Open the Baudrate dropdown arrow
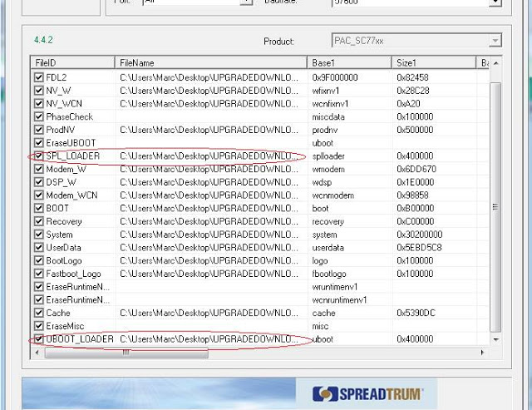Viewport: 532px width, 410px height. pos(495,2)
